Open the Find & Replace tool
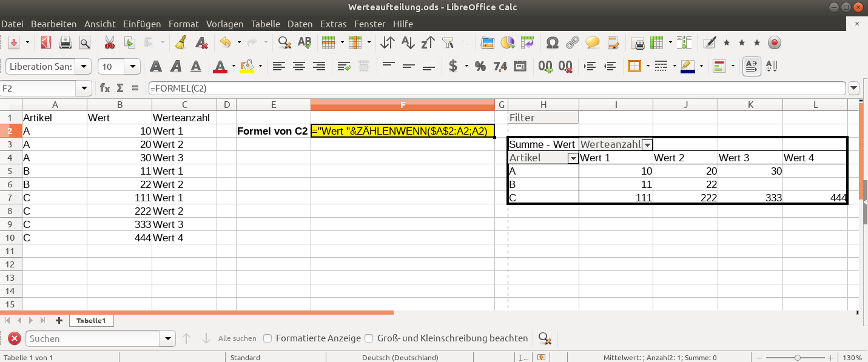 tap(284, 43)
